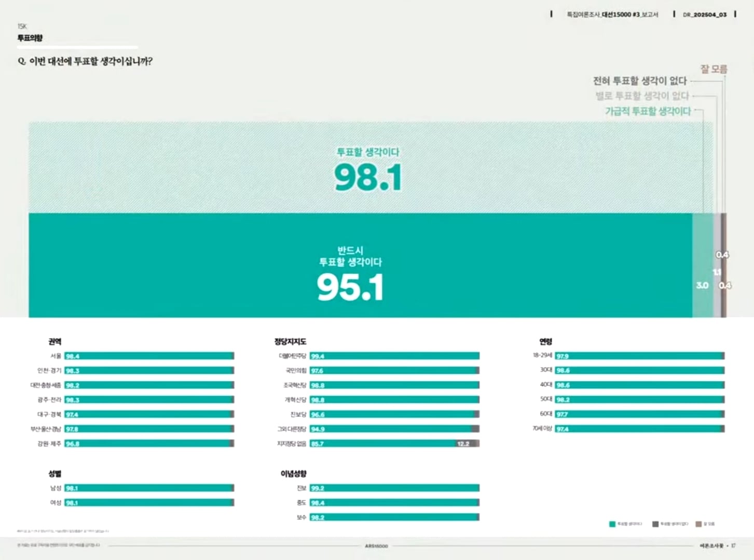Click the '인천·경기' row label
754x560 pixels.
click(x=49, y=371)
